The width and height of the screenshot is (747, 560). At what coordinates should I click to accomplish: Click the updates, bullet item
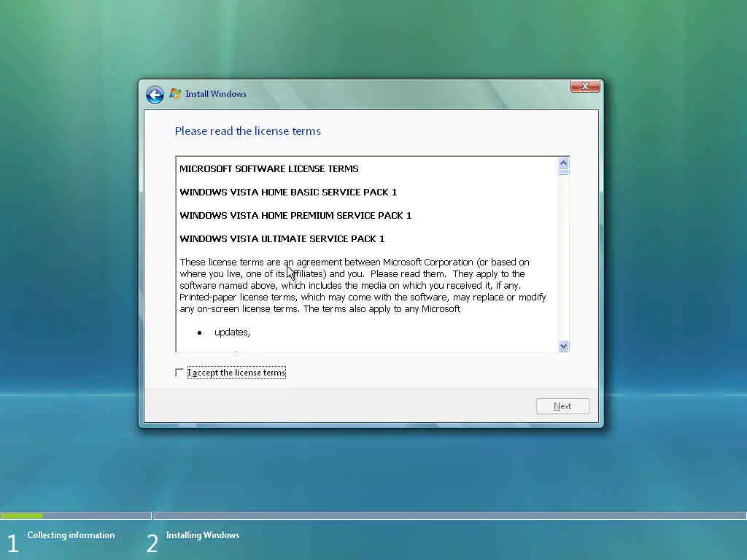(232, 332)
